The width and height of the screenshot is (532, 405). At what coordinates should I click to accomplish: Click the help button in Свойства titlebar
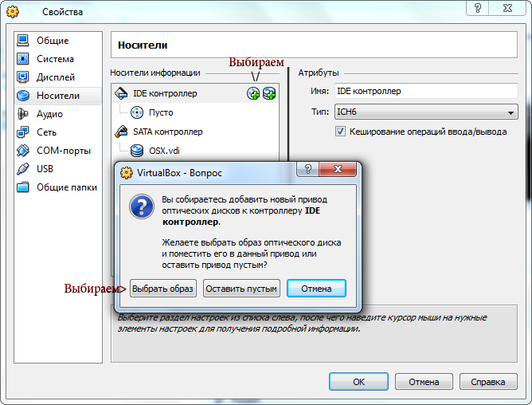478,8
